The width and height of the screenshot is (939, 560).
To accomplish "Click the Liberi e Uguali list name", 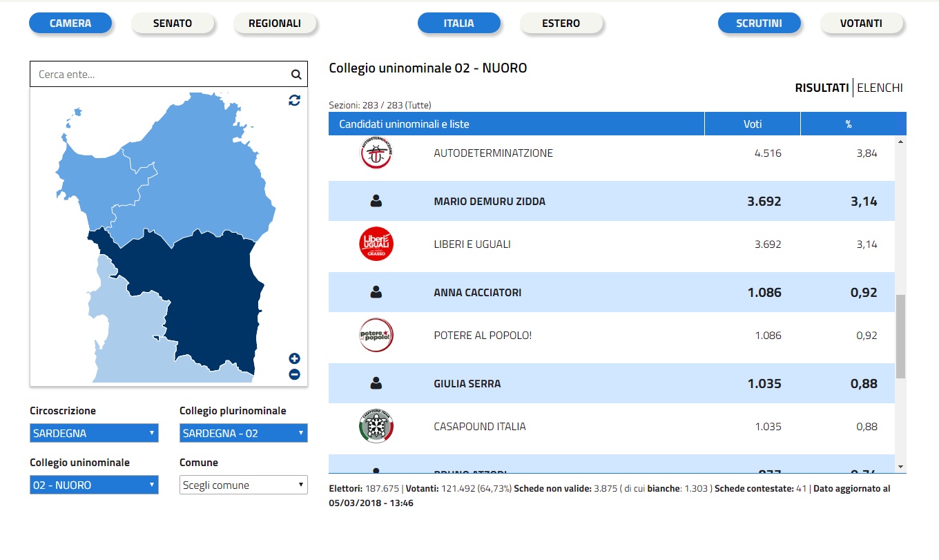I will coord(472,244).
